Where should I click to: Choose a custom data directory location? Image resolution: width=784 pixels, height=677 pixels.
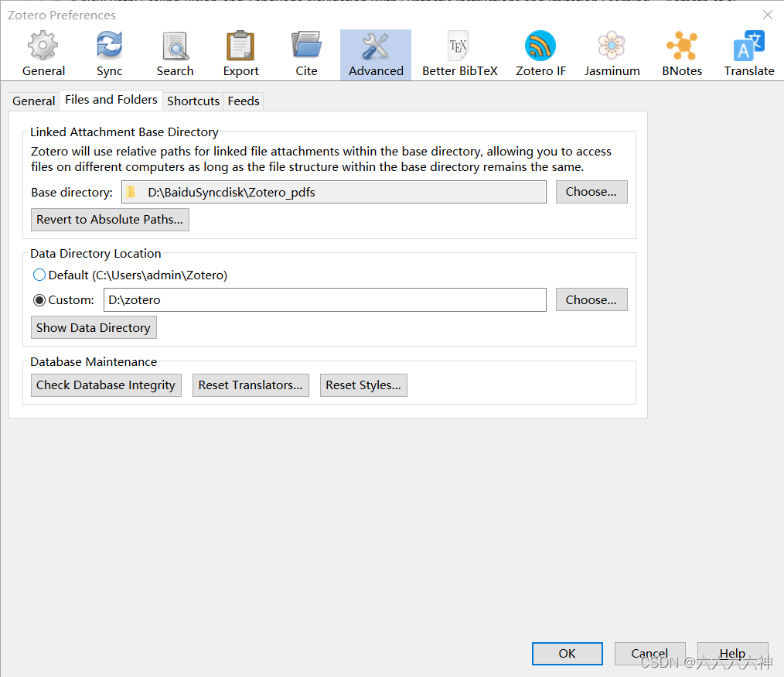coord(591,299)
